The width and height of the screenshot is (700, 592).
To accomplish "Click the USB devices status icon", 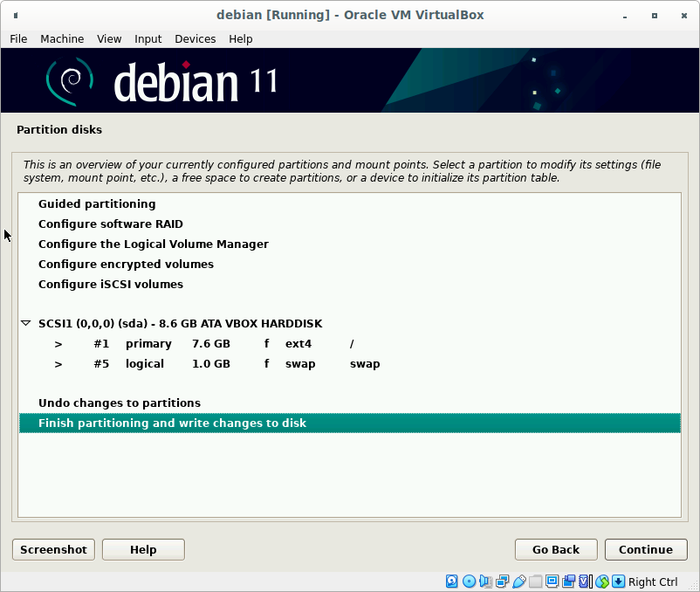I will click(x=518, y=582).
